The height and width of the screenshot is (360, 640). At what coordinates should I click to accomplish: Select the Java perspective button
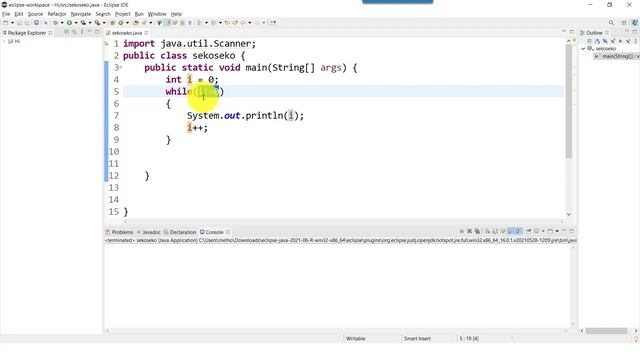(635, 23)
